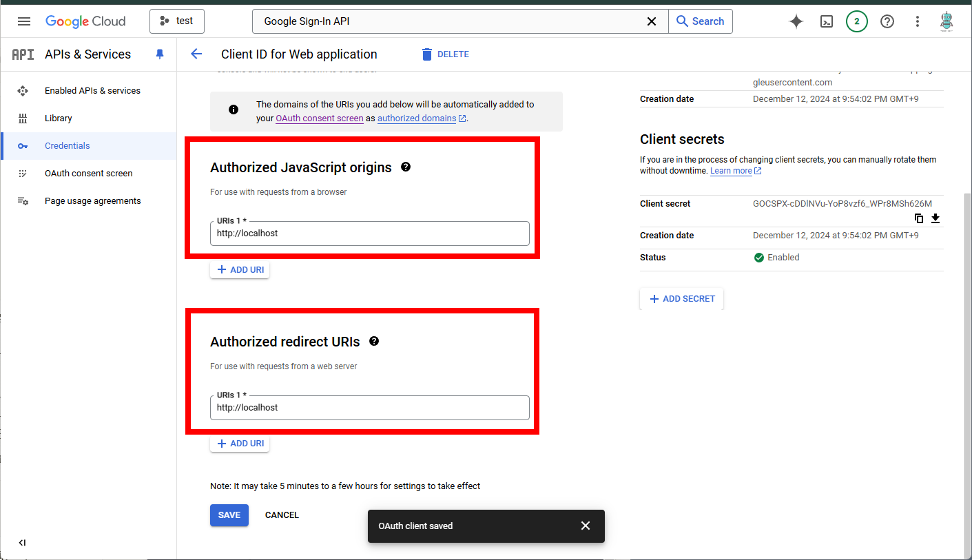Open the main navigation hamburger menu
This screenshot has height=560, width=972.
(x=24, y=21)
